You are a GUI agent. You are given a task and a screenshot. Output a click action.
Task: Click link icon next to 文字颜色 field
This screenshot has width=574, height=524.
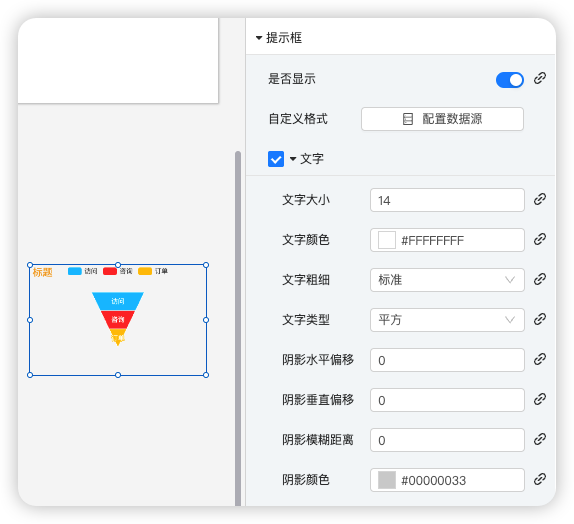tap(540, 239)
